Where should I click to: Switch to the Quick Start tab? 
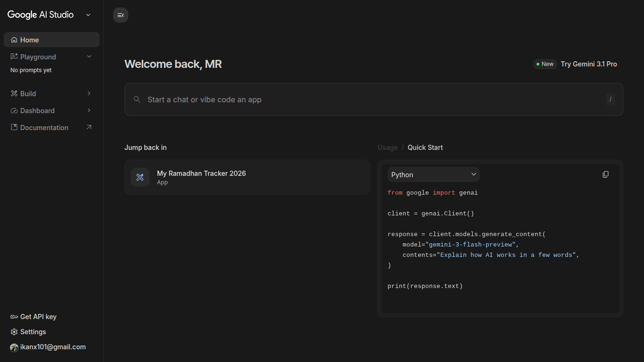pos(425,148)
